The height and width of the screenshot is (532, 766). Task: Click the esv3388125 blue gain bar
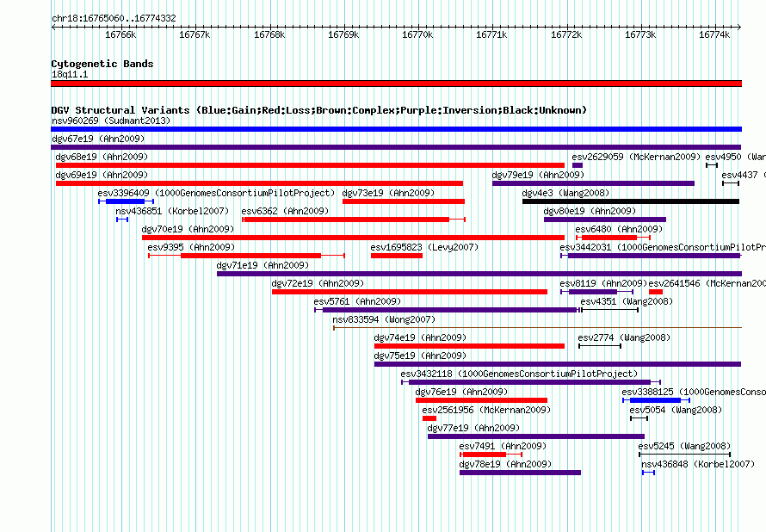click(x=656, y=400)
